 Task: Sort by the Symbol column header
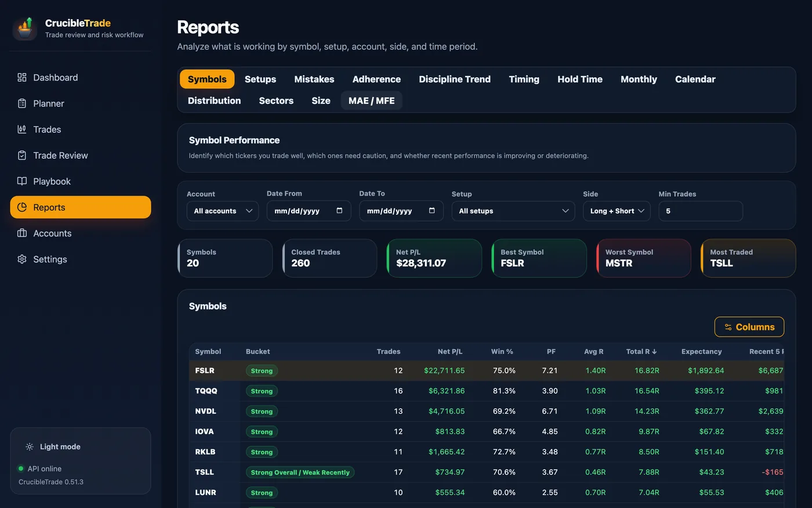click(x=208, y=351)
